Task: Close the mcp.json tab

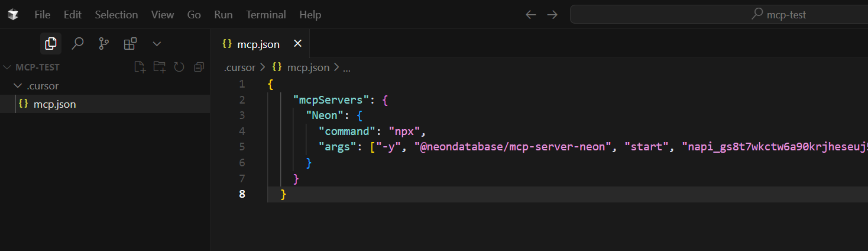Action: pyautogui.click(x=297, y=44)
